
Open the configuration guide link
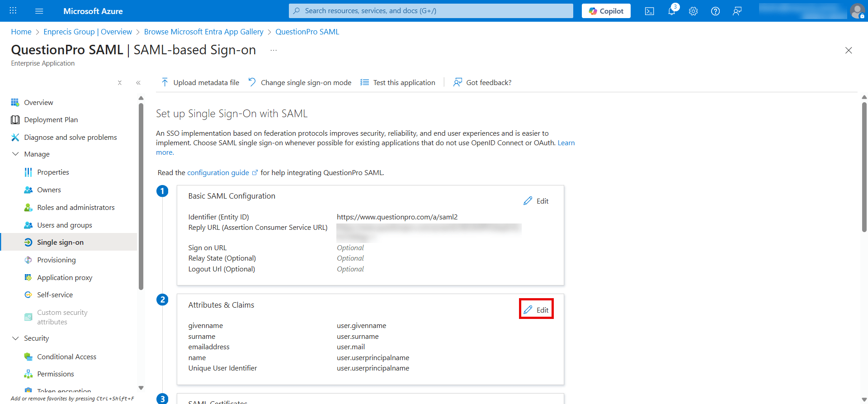222,173
